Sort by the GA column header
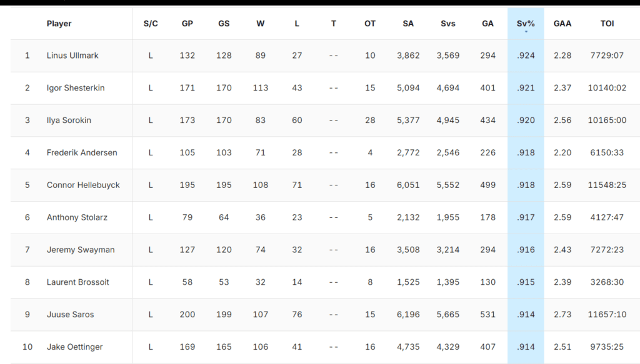 coord(487,24)
